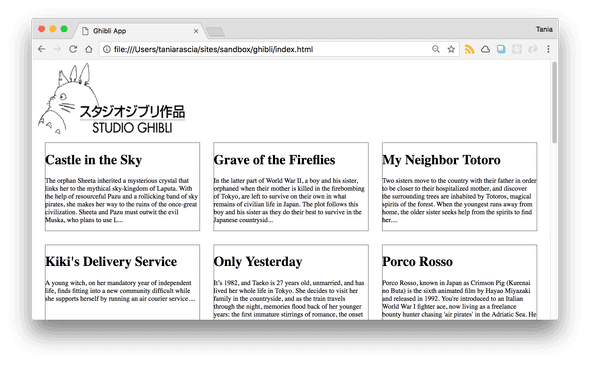
Task: Select the Castle in the Sky card
Action: coord(122,187)
